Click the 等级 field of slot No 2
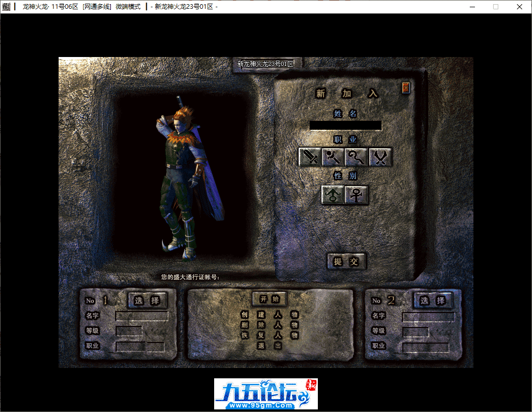Image resolution: width=532 pixels, height=412 pixels. (416, 332)
